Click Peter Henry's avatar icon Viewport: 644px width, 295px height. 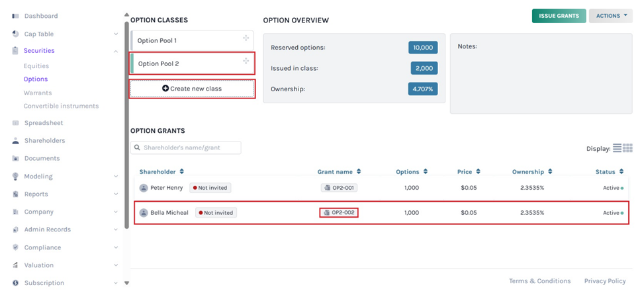coord(144,188)
